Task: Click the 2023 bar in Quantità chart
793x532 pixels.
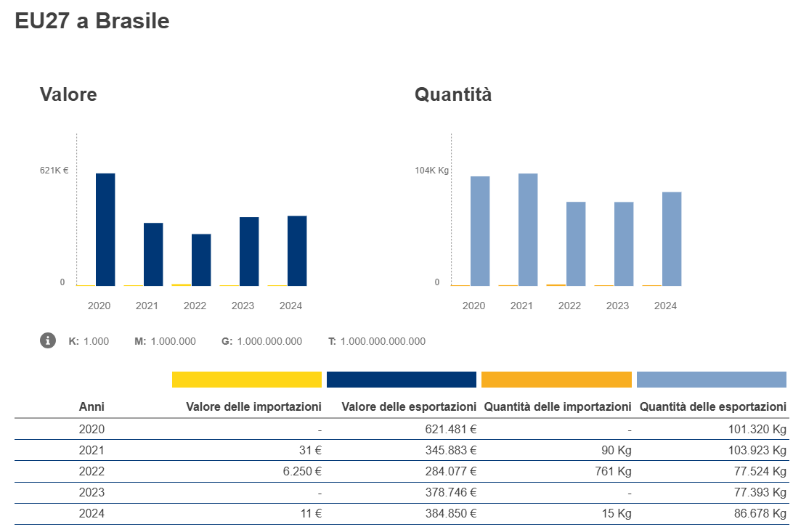Action: [624, 244]
